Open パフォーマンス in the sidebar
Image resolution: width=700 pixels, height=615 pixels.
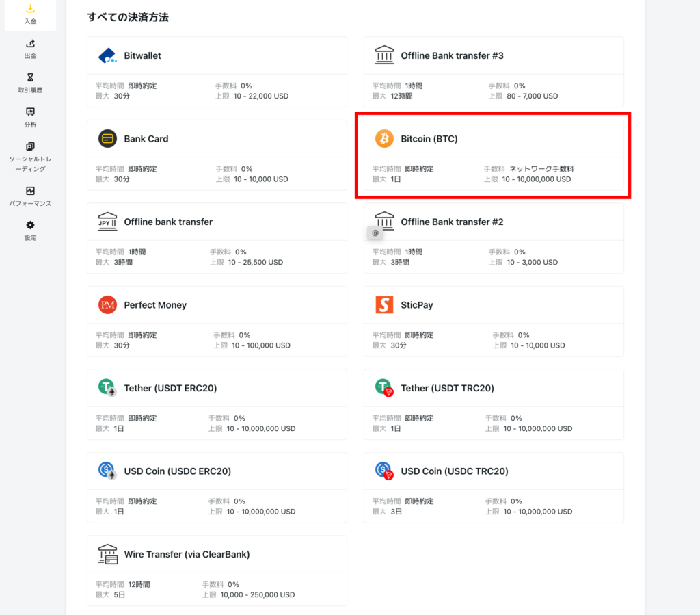(x=30, y=196)
